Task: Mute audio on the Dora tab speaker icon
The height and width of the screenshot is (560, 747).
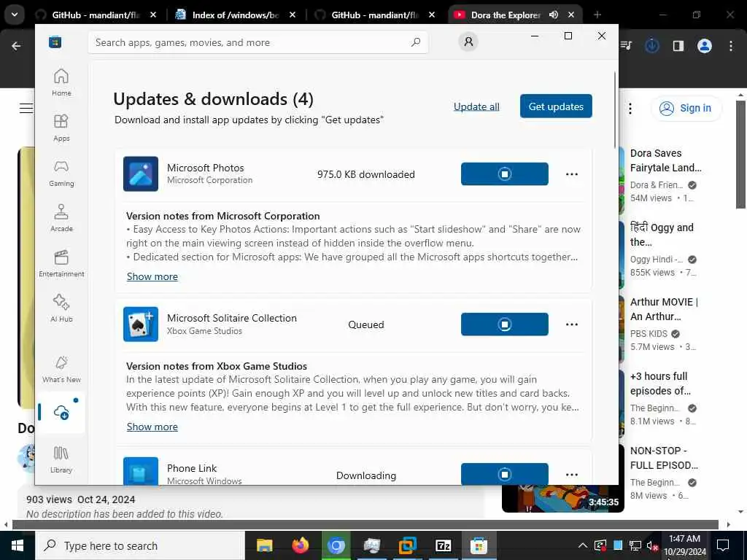Action: click(x=554, y=15)
